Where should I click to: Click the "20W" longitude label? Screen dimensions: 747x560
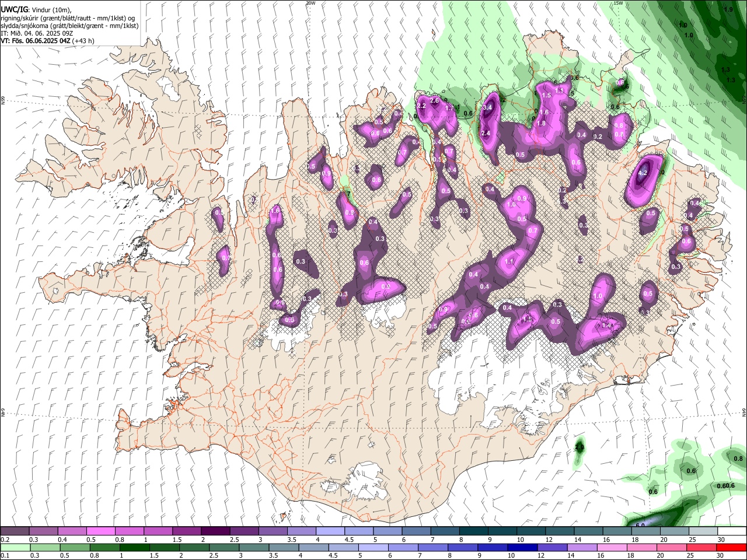[310, 3]
